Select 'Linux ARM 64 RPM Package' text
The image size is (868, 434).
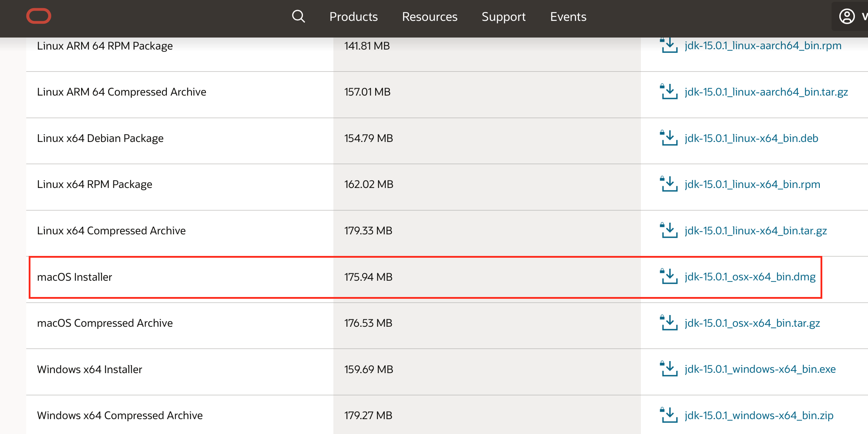(x=105, y=46)
